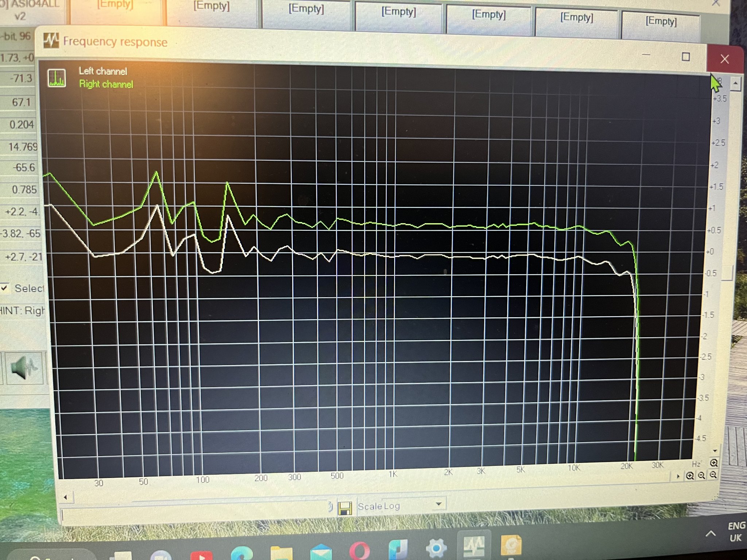Click the RightMark analyzer taskbar icon
The height and width of the screenshot is (560, 747).
click(x=473, y=546)
